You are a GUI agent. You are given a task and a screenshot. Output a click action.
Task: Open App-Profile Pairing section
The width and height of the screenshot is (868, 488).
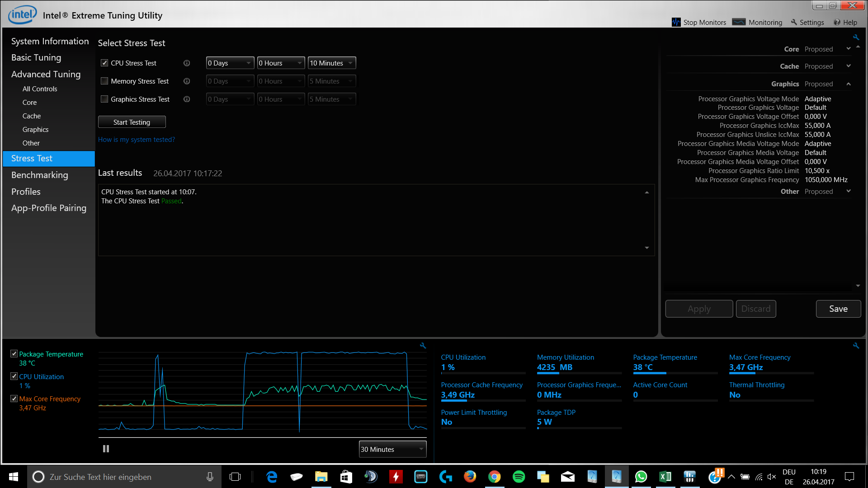coord(49,208)
